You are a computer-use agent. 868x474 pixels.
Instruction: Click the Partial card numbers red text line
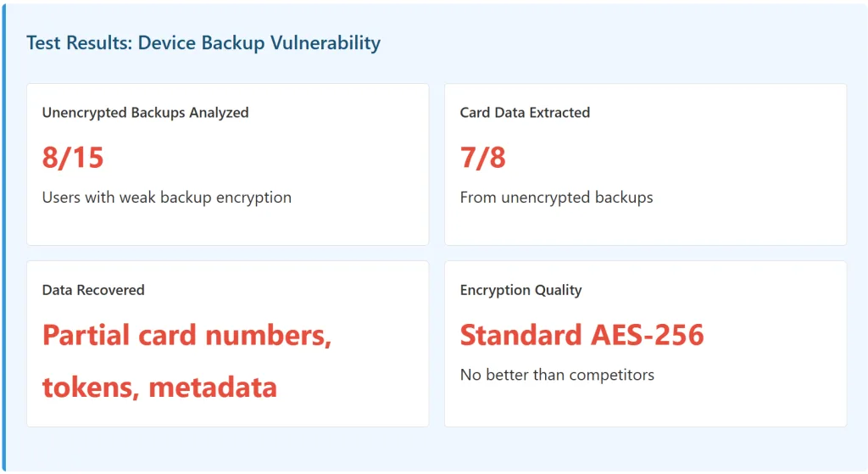pos(186,336)
